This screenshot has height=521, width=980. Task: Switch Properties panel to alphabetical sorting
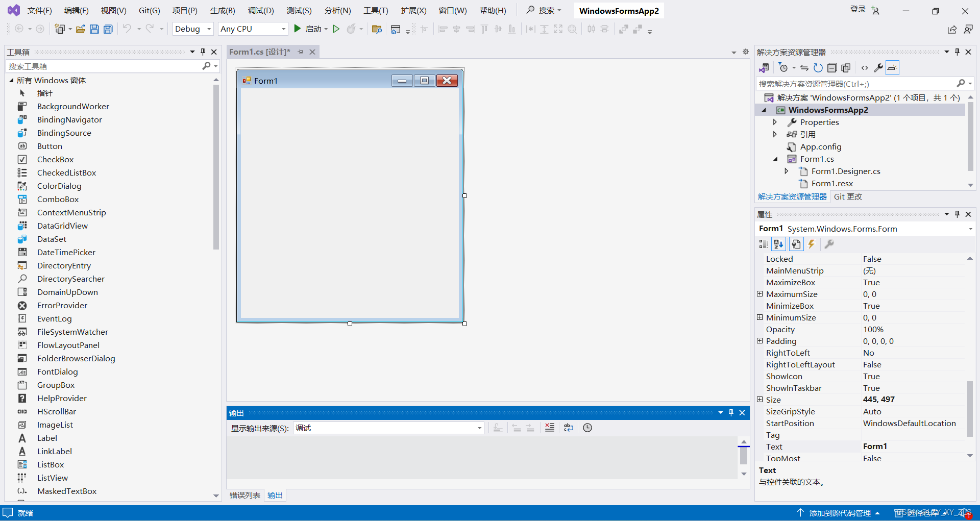(x=778, y=244)
